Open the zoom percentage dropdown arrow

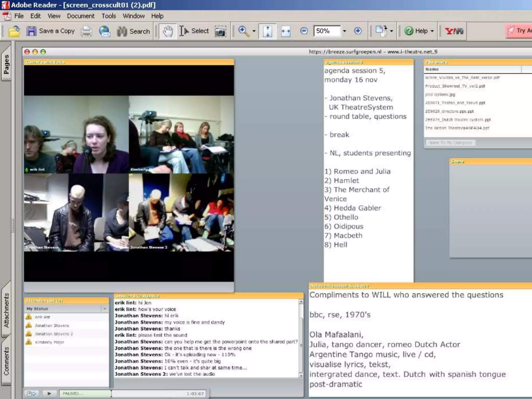[x=344, y=31]
